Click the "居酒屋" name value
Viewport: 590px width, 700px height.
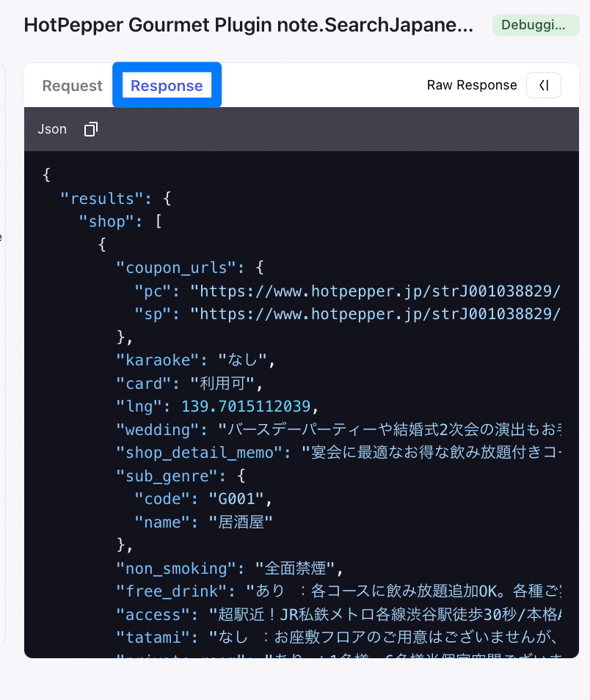[x=241, y=522]
